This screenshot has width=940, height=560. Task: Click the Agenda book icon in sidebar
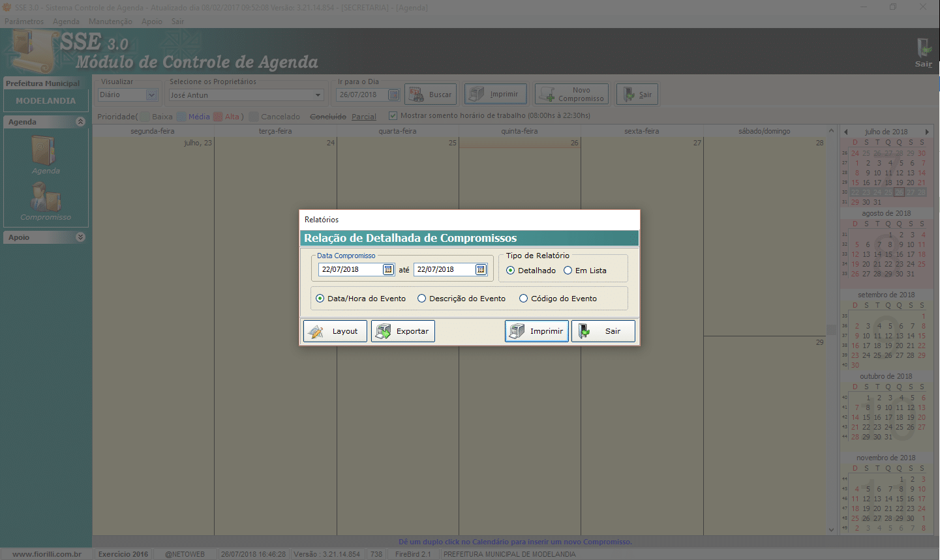click(44, 151)
